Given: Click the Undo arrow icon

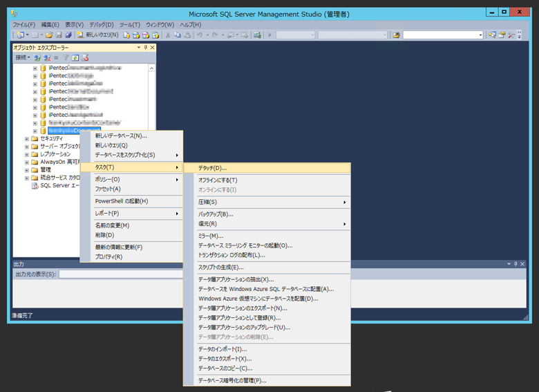Looking at the screenshot, I should click(x=200, y=35).
